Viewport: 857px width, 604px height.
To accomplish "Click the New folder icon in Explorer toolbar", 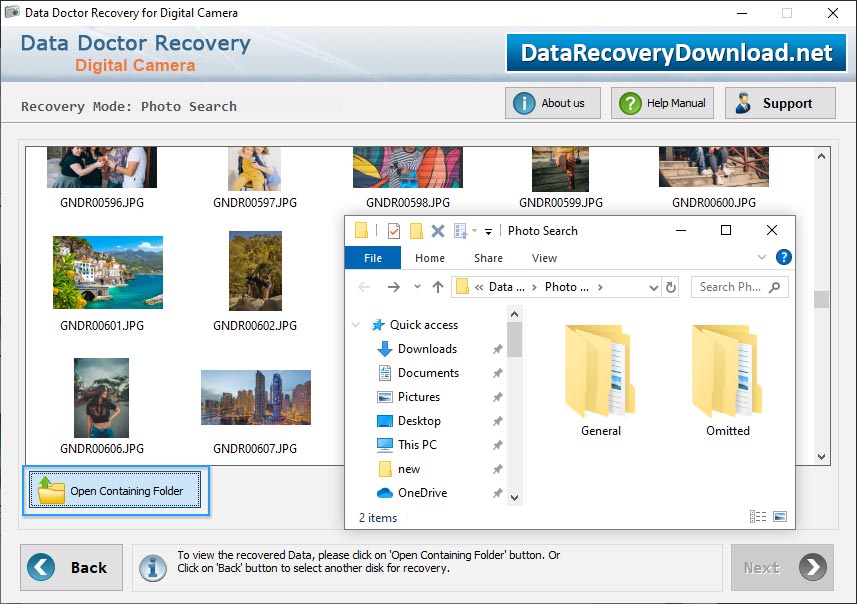I will pyautogui.click(x=416, y=231).
